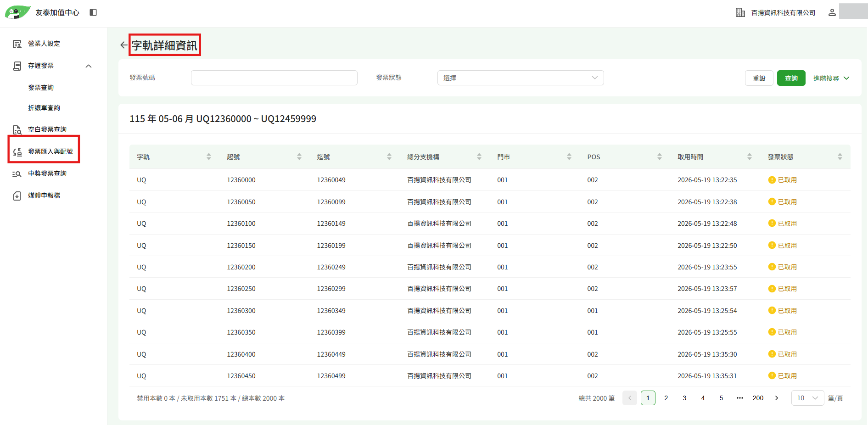Click the 發票號碼 input field
Viewport: 868px width, 425px height.
(274, 78)
